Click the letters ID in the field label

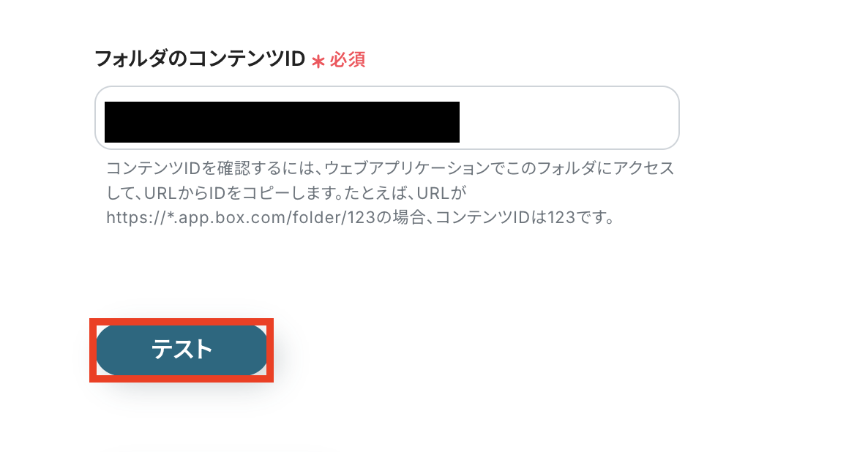pyautogui.click(x=294, y=59)
